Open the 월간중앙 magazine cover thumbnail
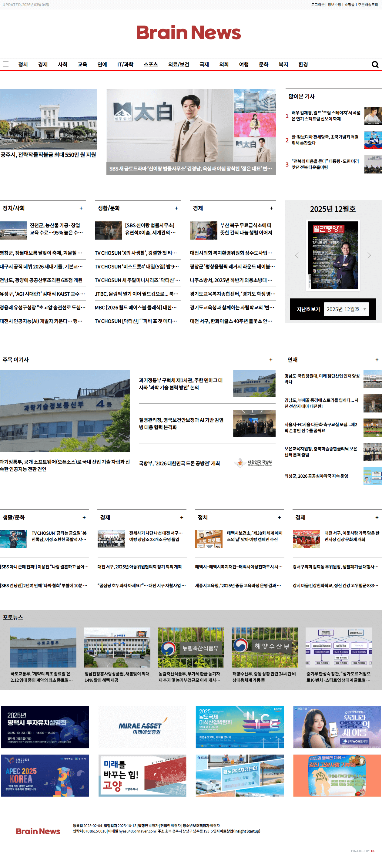 [333, 255]
